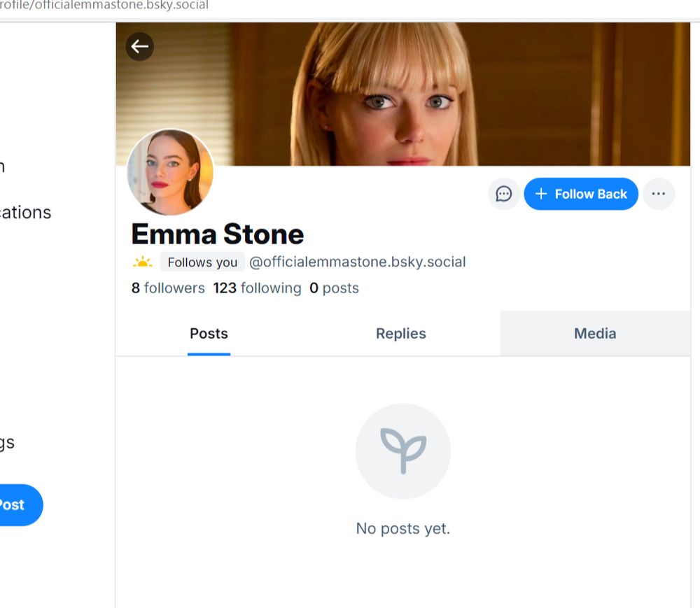
Task: View the profile banner image
Action: (x=402, y=94)
